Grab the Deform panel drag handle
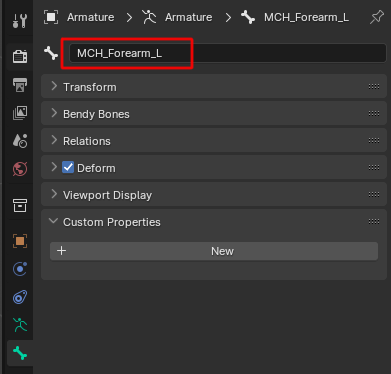 374,168
